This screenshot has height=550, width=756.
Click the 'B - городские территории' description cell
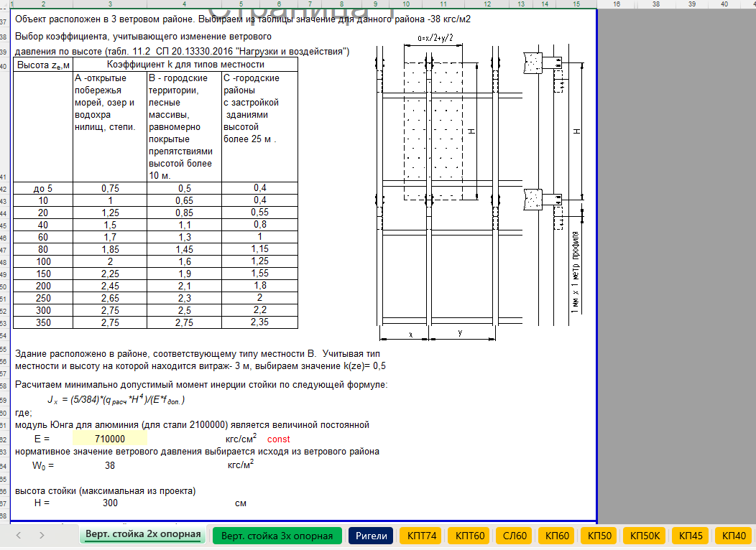184,126
